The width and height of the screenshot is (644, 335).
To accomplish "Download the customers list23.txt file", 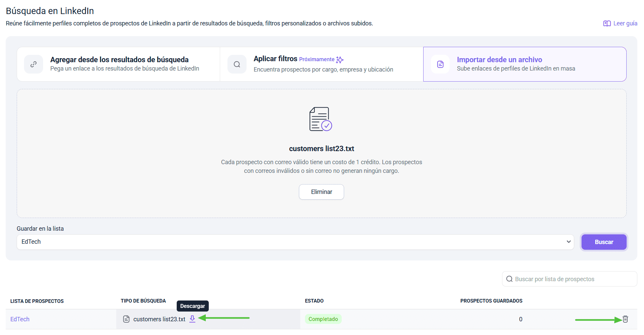I will pyautogui.click(x=192, y=319).
